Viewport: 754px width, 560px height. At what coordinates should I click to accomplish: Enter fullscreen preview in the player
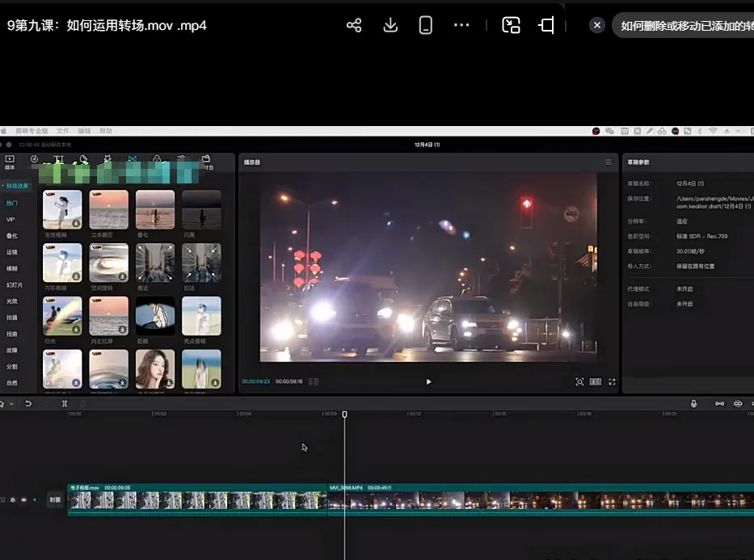tap(612, 381)
